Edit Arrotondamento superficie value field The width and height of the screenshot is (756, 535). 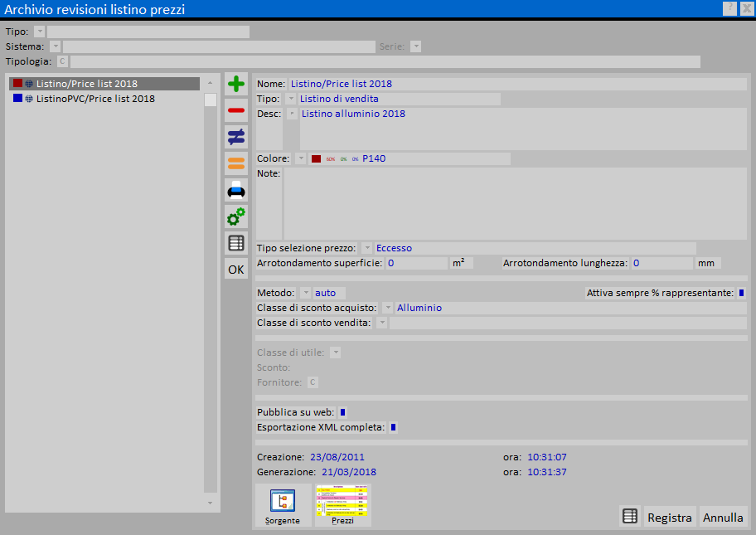[417, 264]
